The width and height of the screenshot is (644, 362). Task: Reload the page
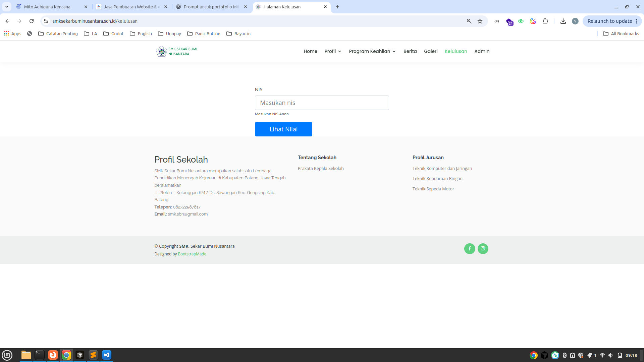click(32, 21)
